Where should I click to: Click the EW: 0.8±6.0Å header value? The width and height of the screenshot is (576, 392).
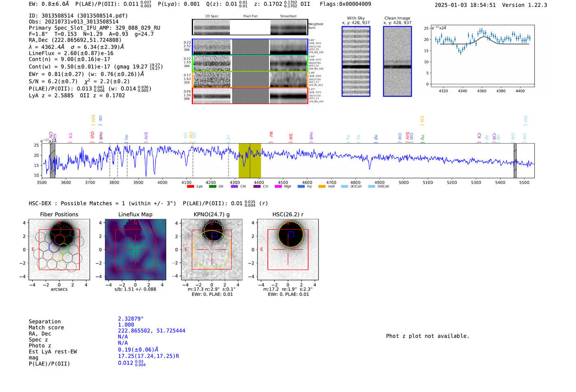(49, 4)
